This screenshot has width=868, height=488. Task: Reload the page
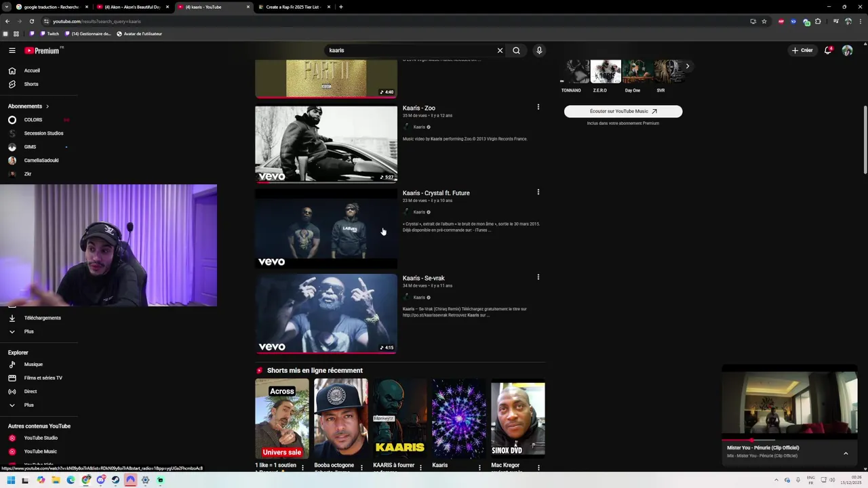click(32, 21)
